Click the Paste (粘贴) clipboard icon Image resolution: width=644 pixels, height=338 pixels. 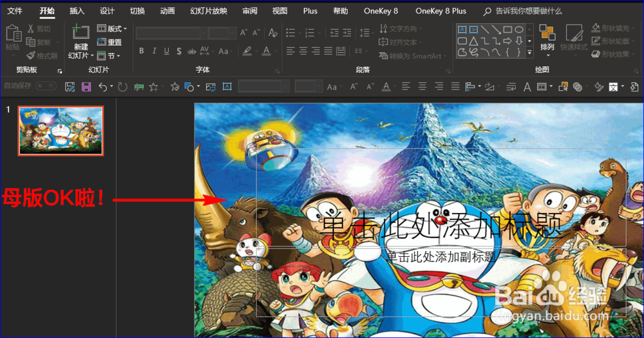13,33
